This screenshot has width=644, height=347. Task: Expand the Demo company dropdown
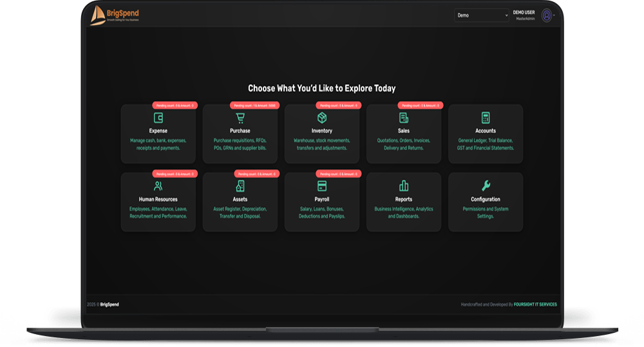click(x=481, y=15)
